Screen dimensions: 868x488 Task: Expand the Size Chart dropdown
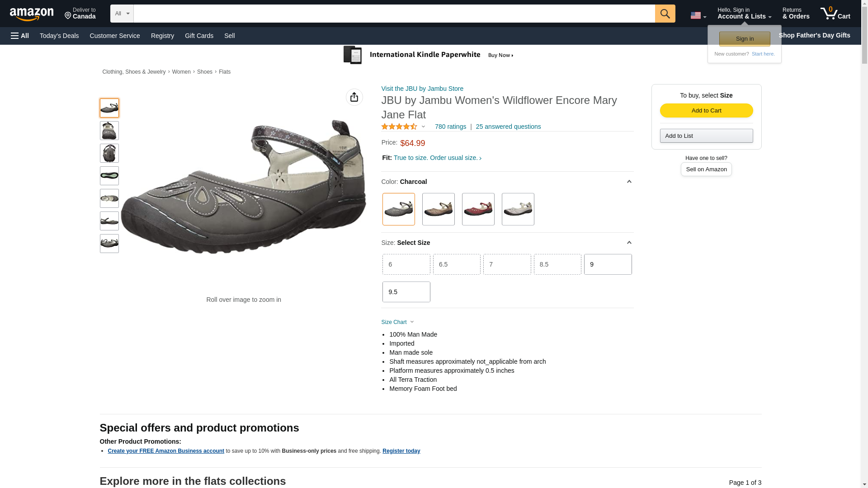(x=397, y=322)
